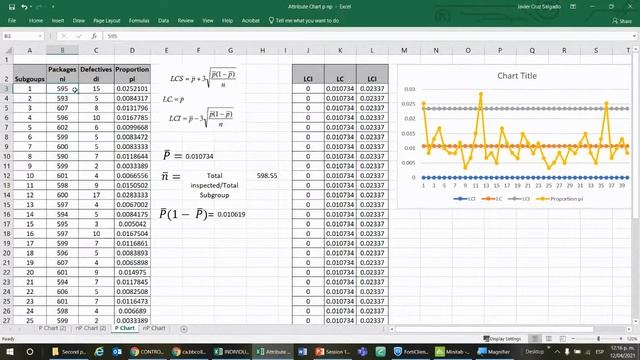This screenshot has height=360, width=640.
Task: Switch to the Insert ribbon tab
Action: (58, 20)
